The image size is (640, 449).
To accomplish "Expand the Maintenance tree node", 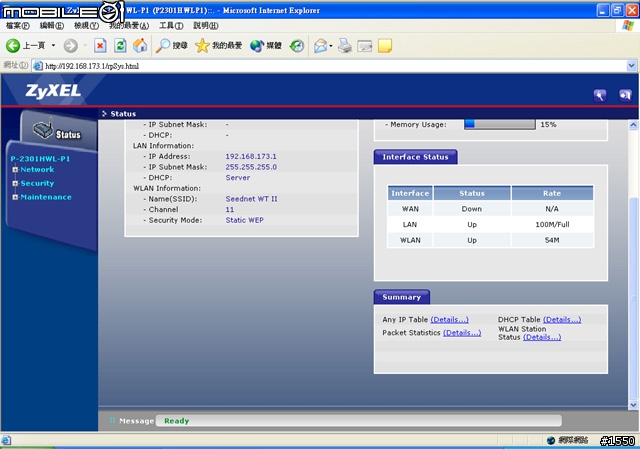I will click(15, 197).
